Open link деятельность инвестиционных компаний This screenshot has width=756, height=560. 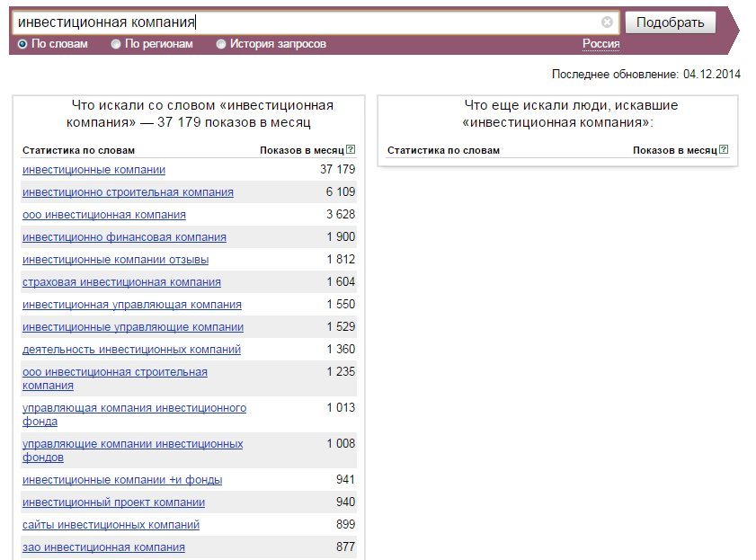click(131, 350)
